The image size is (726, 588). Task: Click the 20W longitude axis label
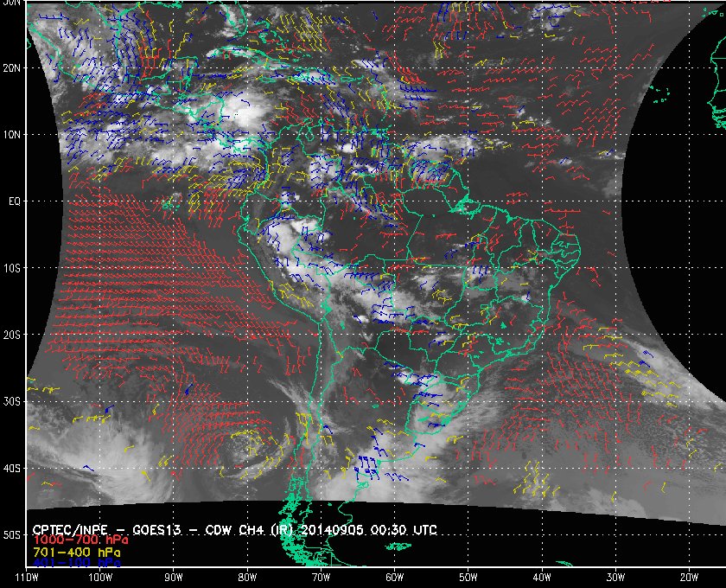point(689,578)
